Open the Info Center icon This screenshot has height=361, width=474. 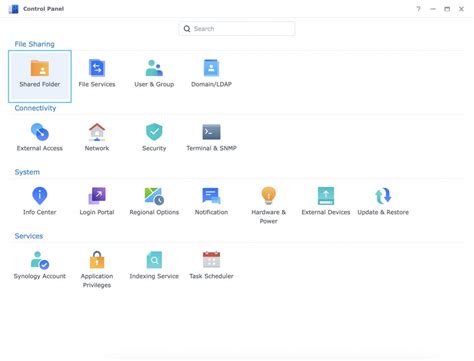point(40,196)
